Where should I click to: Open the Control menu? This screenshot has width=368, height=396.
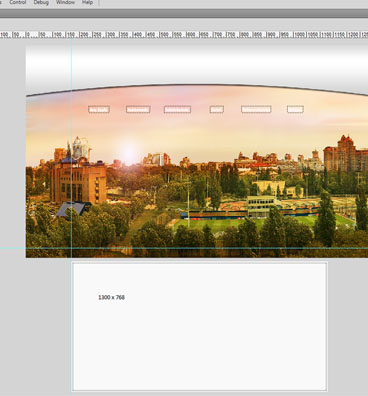[18, 2]
